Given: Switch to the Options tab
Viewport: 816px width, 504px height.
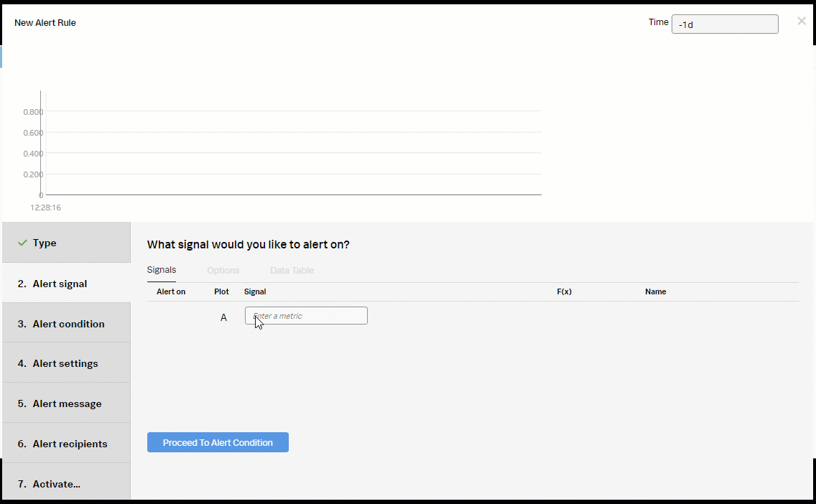Looking at the screenshot, I should pos(223,271).
